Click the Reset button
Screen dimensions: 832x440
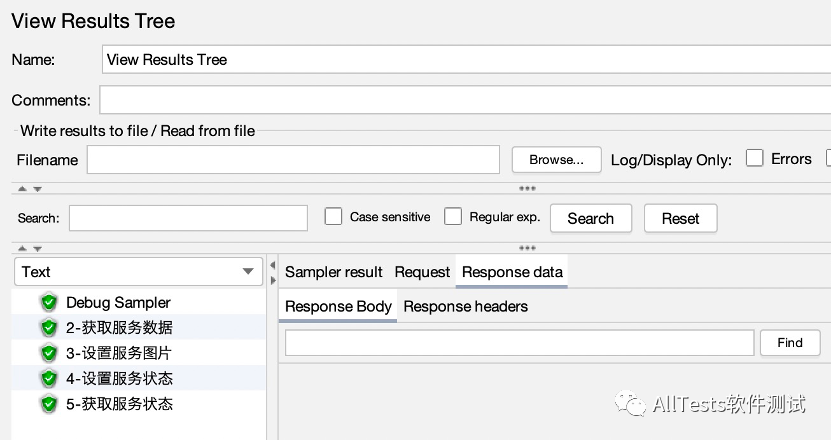[680, 218]
